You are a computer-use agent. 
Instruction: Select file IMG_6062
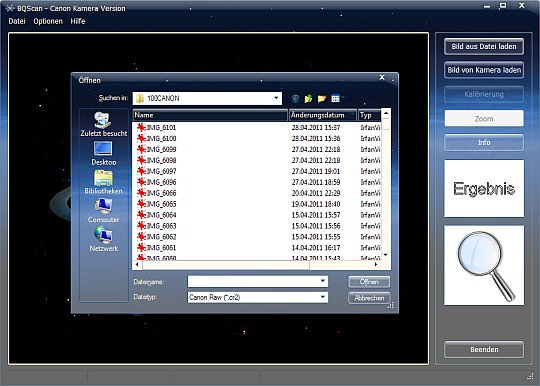tap(162, 237)
